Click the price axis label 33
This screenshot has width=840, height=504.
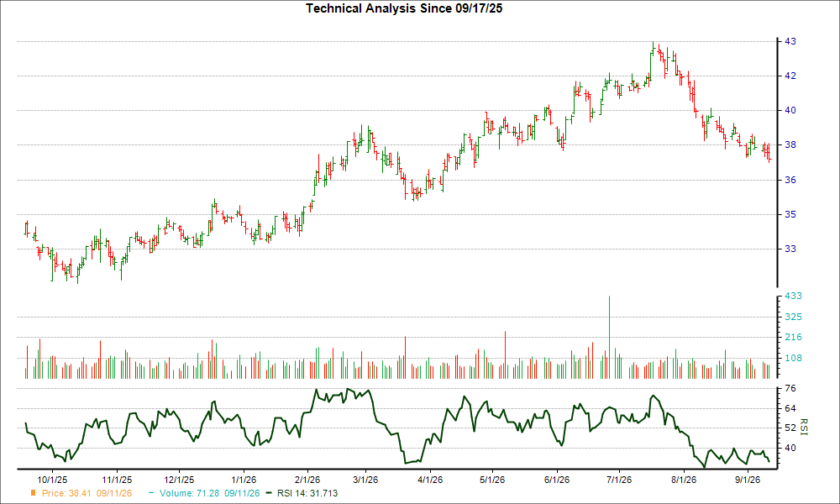tap(790, 249)
